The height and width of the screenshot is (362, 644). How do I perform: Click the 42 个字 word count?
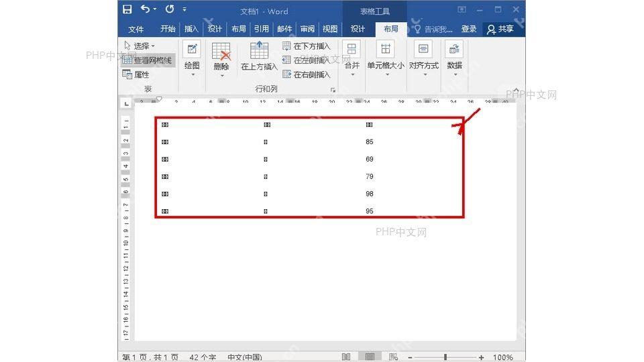coord(203,357)
